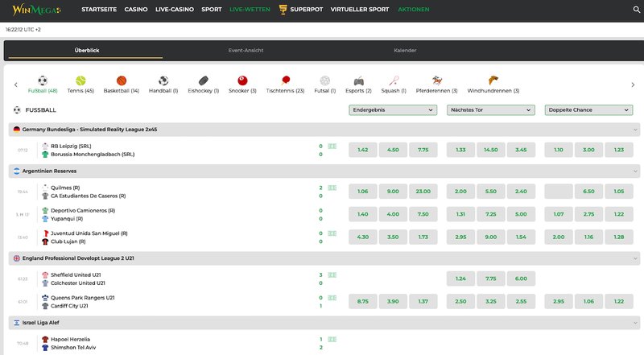Open the Windhundrennen greyhound icon
Viewport: 644px width, 355px height.
[493, 80]
